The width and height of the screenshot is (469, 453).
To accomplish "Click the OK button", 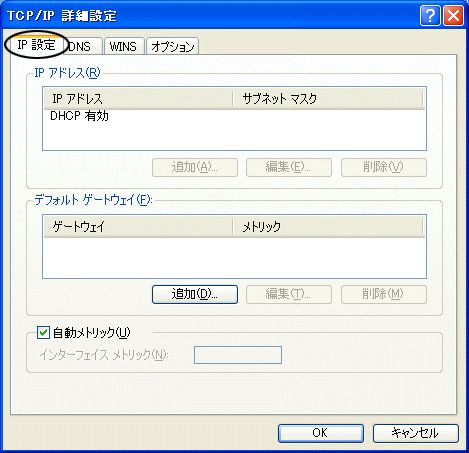I will tap(320, 433).
